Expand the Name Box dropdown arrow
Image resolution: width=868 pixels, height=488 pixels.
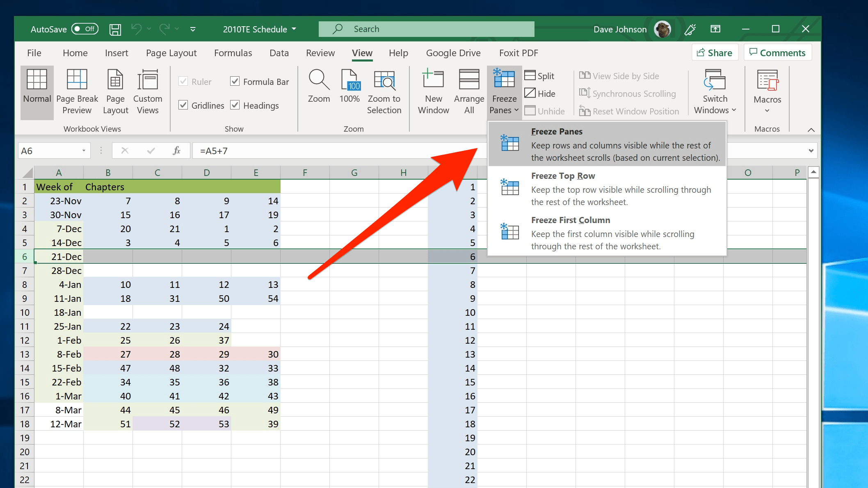point(84,151)
